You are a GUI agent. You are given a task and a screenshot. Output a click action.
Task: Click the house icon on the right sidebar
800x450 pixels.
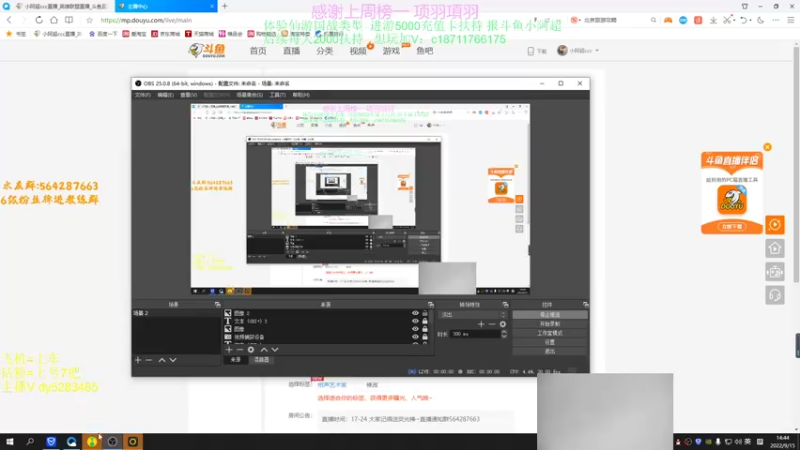click(774, 248)
